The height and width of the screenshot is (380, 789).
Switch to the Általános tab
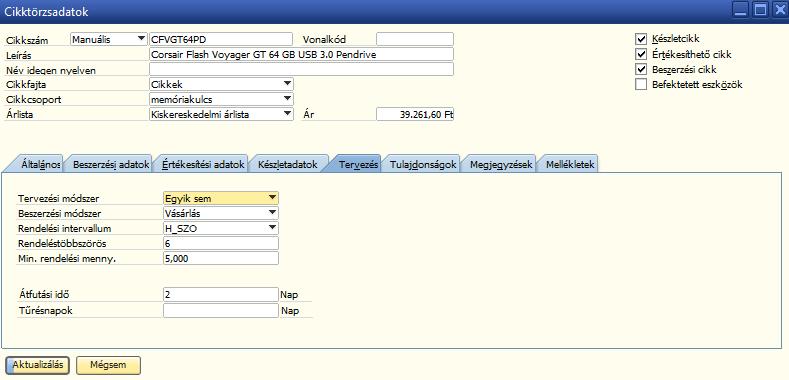pos(39,164)
